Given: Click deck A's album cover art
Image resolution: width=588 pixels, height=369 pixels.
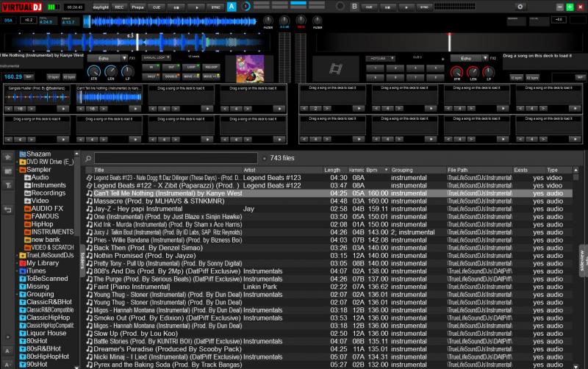Looking at the screenshot, I should (250, 68).
